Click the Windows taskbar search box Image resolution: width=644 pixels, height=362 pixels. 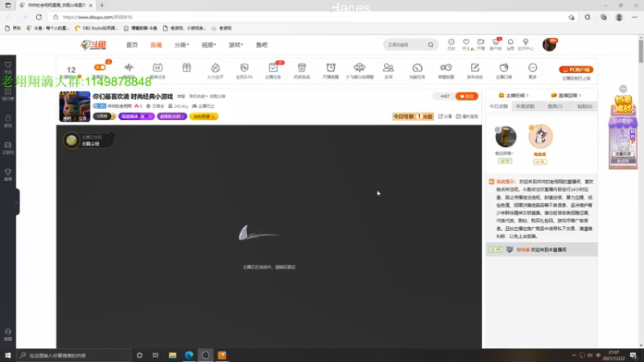tap(74, 356)
